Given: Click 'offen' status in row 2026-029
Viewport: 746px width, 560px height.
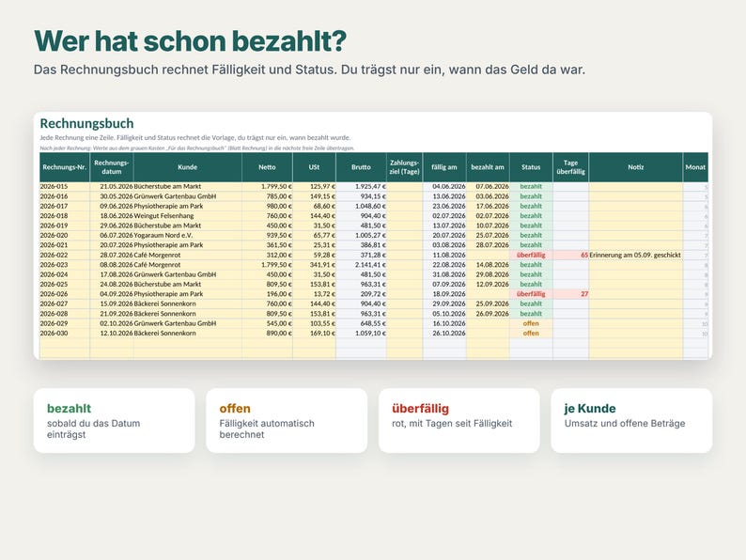Looking at the screenshot, I should tap(531, 323).
